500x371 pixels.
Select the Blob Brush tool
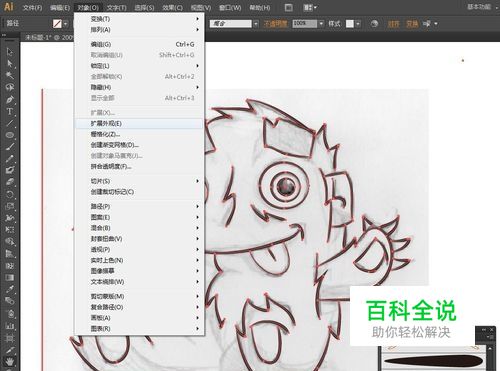(9, 170)
